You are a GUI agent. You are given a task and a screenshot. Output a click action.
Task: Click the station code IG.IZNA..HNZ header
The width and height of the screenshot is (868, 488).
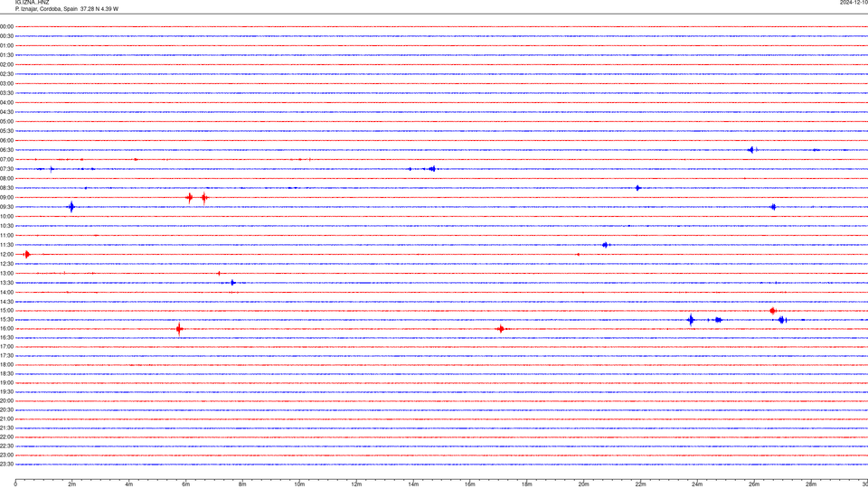[x=33, y=3]
